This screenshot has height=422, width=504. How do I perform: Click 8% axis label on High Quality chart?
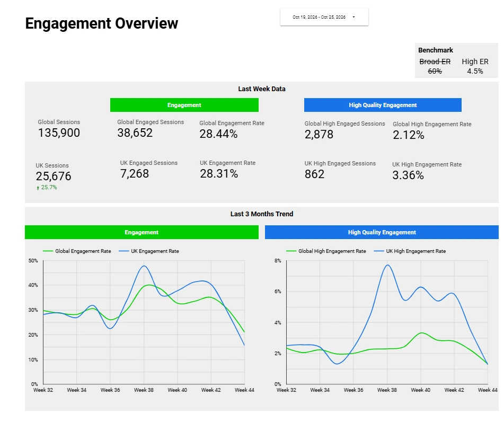[x=278, y=260]
